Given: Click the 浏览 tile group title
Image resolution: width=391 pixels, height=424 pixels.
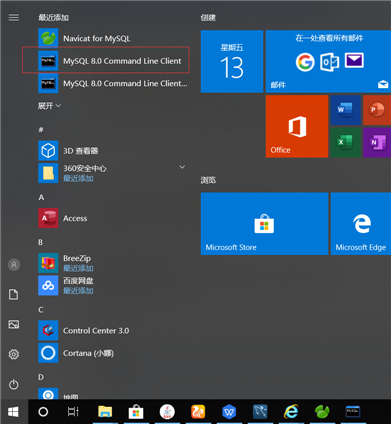Looking at the screenshot, I should point(208,180).
